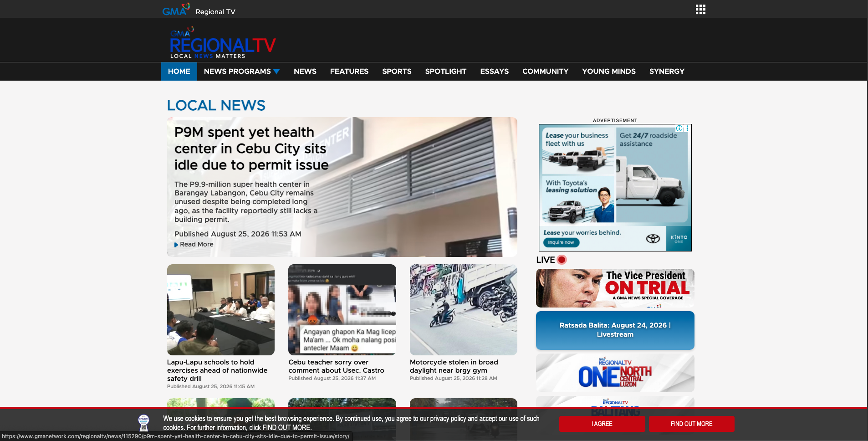Viewport: 868px width, 441px height.
Task: Open the GMA apps grid menu
Action: tap(700, 10)
